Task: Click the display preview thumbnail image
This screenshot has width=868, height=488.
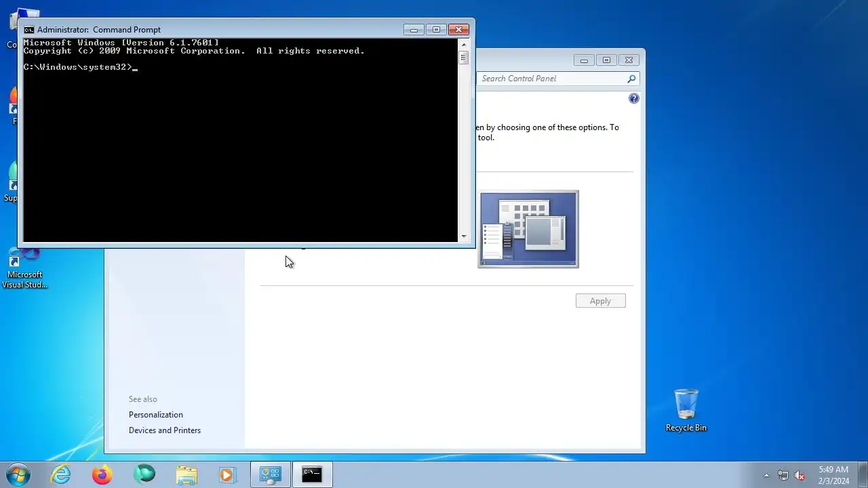Action: [x=528, y=229]
